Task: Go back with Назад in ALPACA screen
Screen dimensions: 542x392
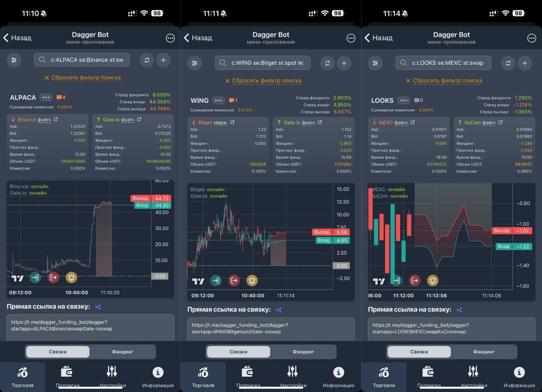Action: pyautogui.click(x=17, y=38)
